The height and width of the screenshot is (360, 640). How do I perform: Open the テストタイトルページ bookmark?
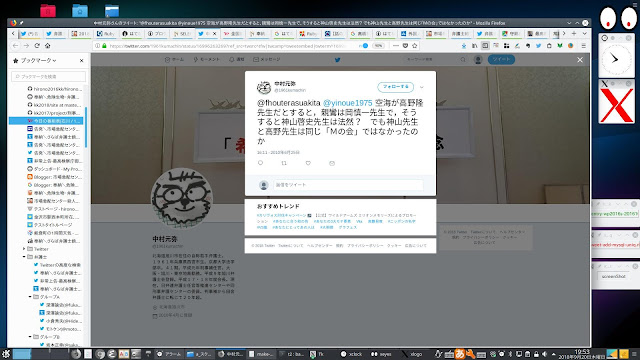(x=50, y=225)
